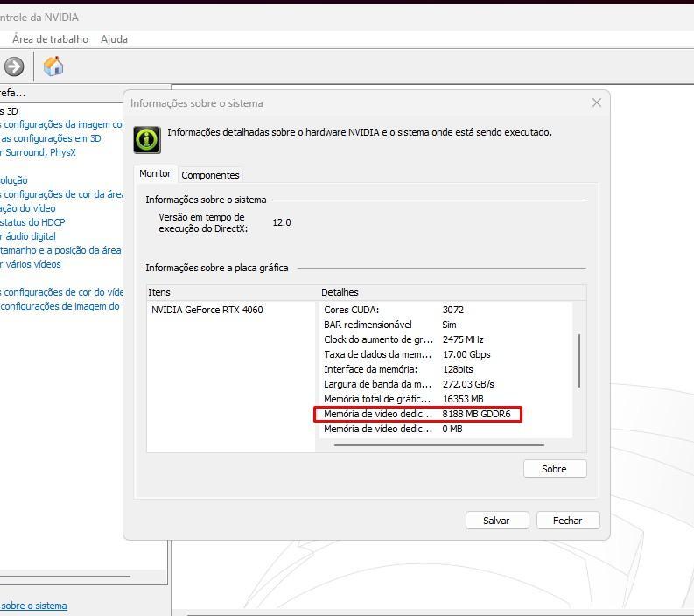Click the 2475 MHz value

[463, 339]
